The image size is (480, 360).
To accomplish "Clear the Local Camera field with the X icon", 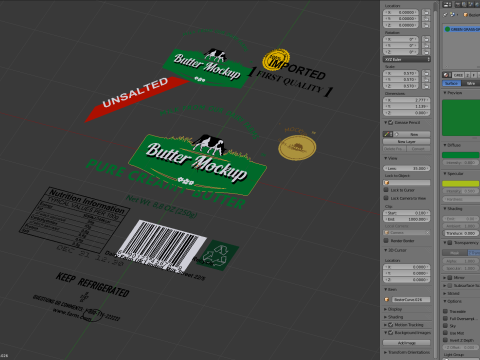I will pos(428,232).
